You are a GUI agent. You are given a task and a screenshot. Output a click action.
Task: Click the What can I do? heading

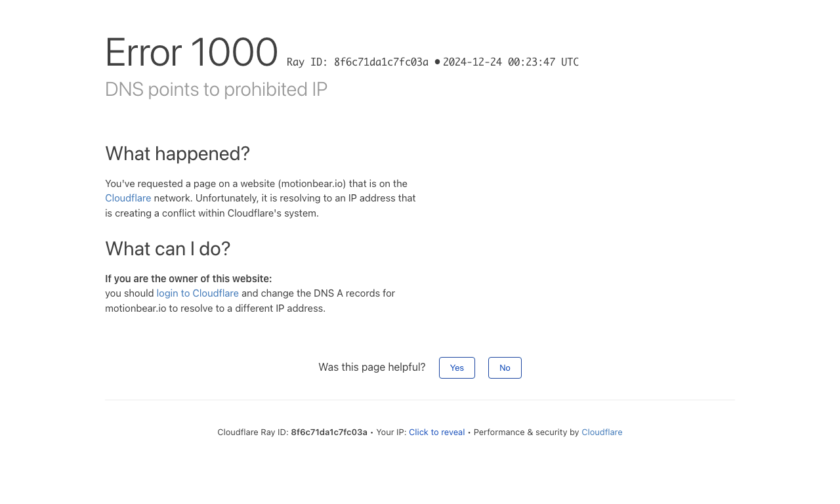(x=167, y=249)
